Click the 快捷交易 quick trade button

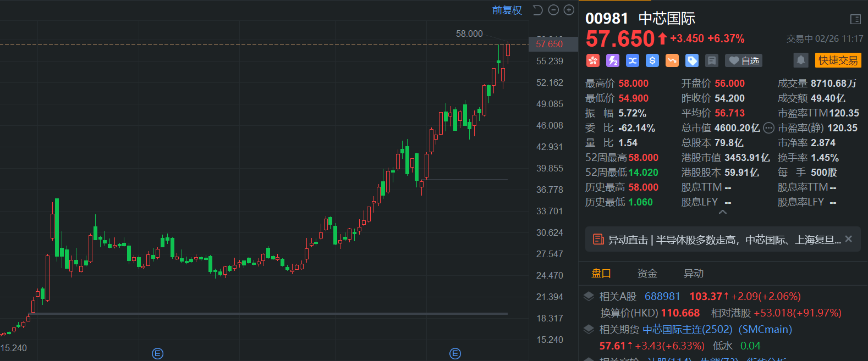click(x=838, y=60)
